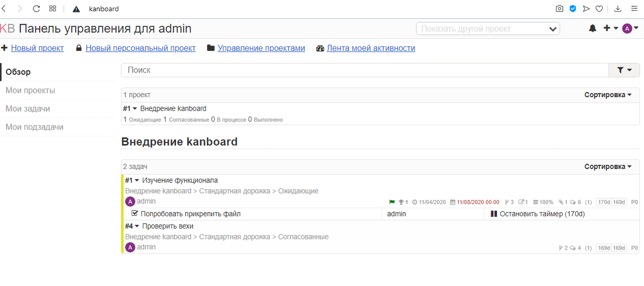Click the Поиск search field

[x=365, y=70]
